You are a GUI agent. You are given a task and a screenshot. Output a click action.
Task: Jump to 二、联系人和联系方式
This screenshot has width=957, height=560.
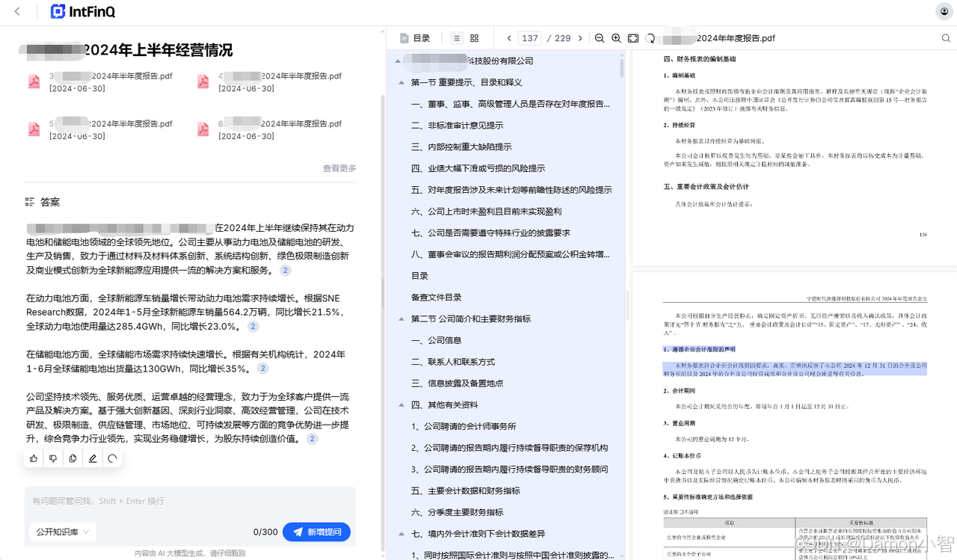(453, 362)
